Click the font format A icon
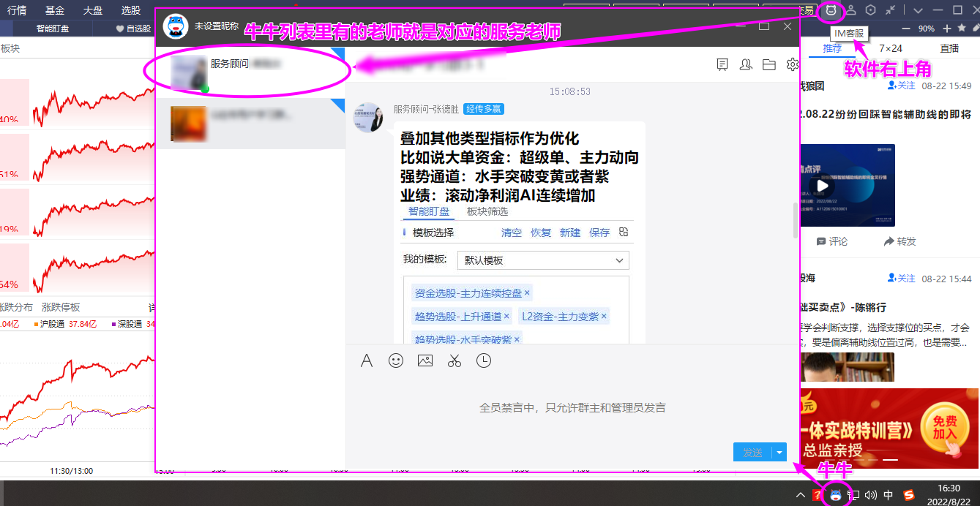Viewport: 980px width, 506px height. pos(367,360)
